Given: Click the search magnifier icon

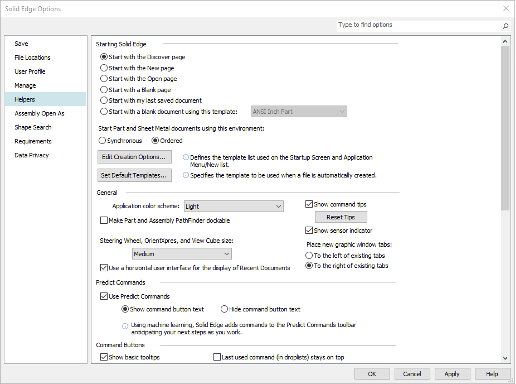Looking at the screenshot, I should tap(505, 26).
